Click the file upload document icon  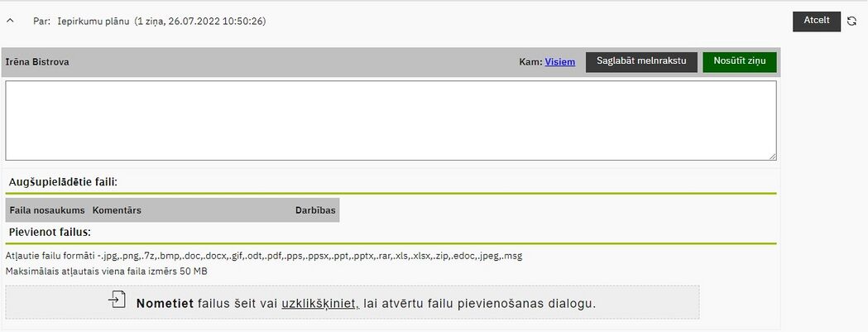coord(117,300)
